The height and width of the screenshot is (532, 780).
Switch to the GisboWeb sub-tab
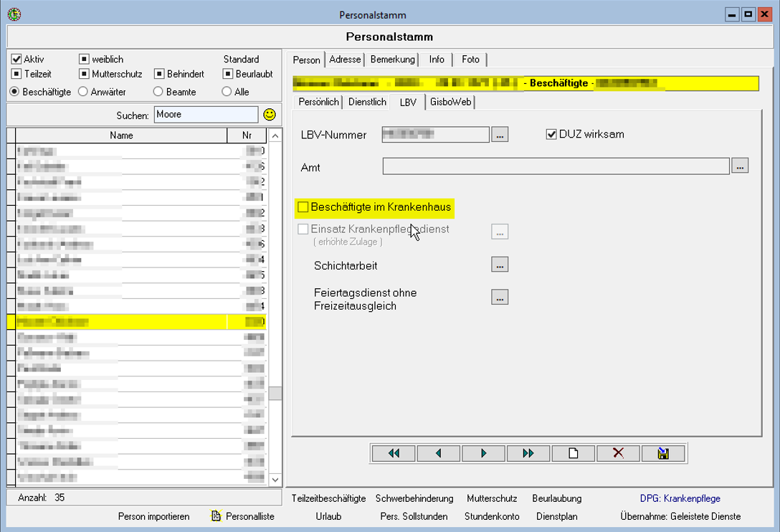(x=451, y=102)
